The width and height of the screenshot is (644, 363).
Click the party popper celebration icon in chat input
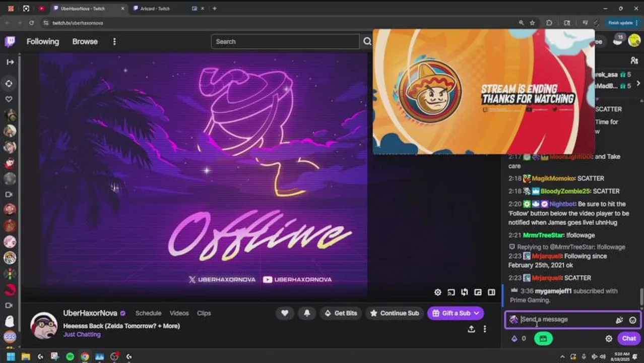(x=619, y=320)
